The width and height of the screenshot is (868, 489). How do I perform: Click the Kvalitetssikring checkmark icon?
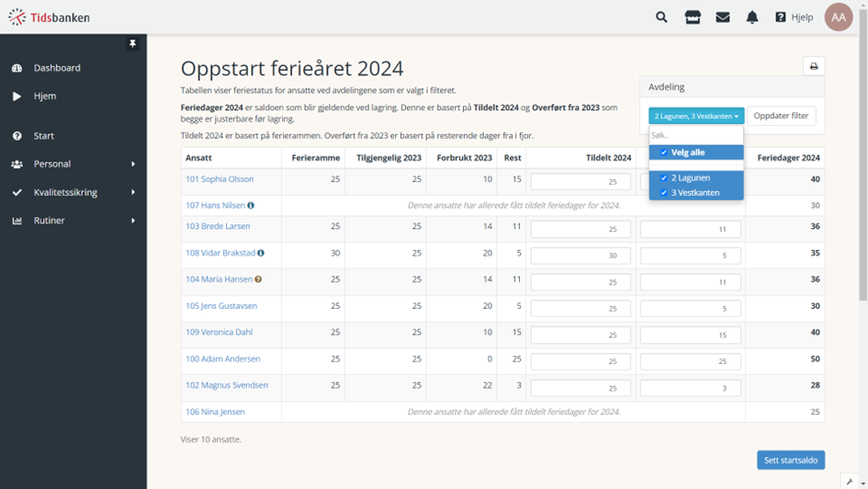[x=17, y=192]
